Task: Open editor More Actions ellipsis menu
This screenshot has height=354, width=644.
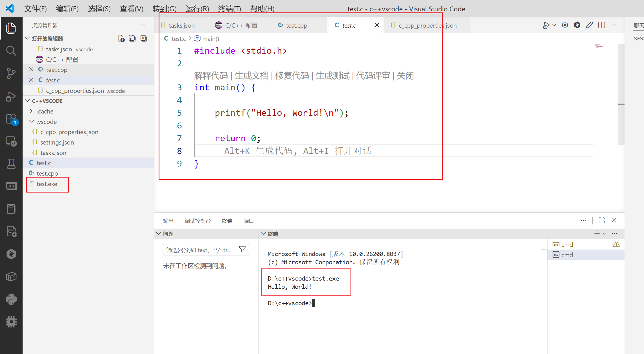Action: pyautogui.click(x=614, y=25)
